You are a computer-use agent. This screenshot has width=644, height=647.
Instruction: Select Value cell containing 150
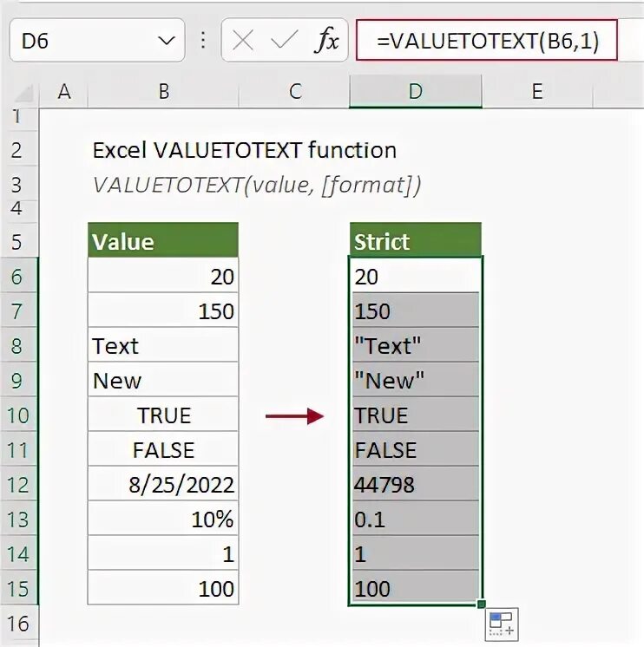click(163, 310)
